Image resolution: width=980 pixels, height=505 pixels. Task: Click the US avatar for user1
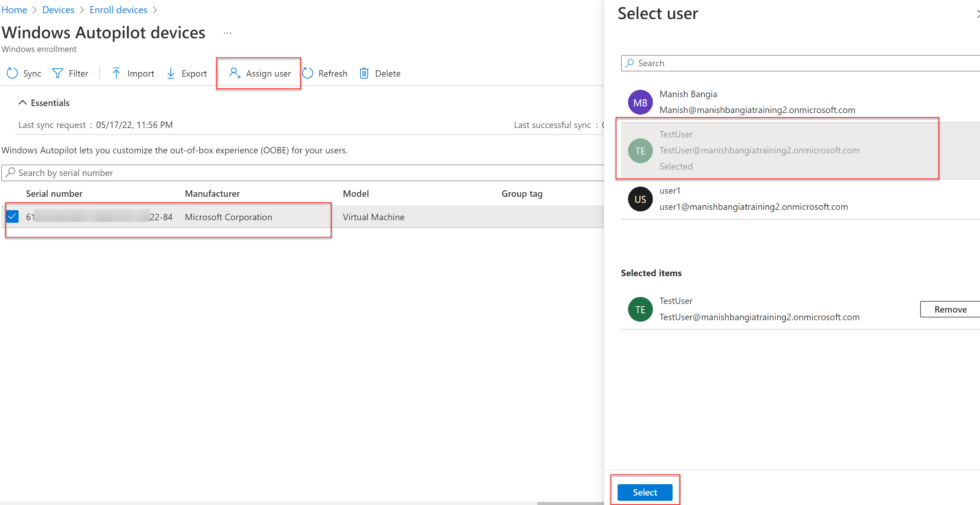point(639,199)
